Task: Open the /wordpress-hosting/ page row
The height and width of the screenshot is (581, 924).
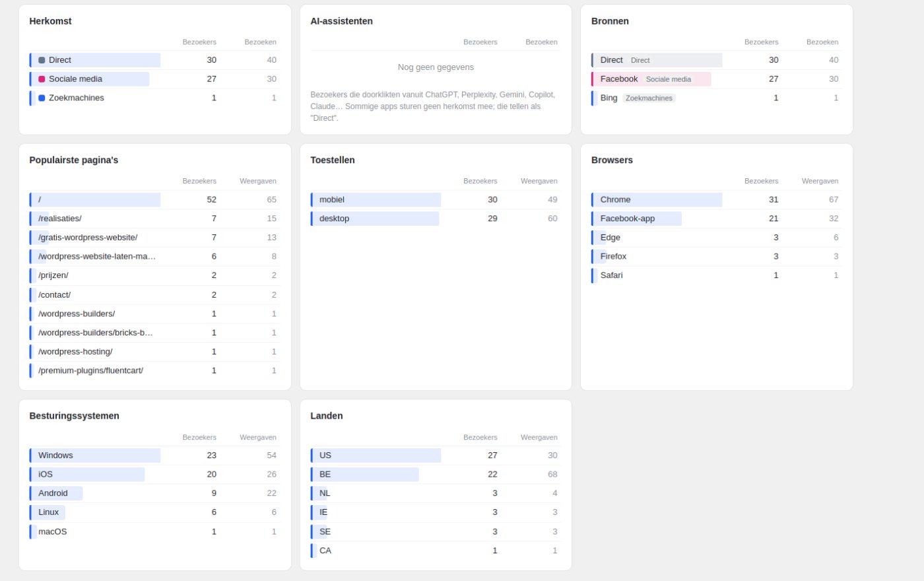Action: tap(154, 352)
